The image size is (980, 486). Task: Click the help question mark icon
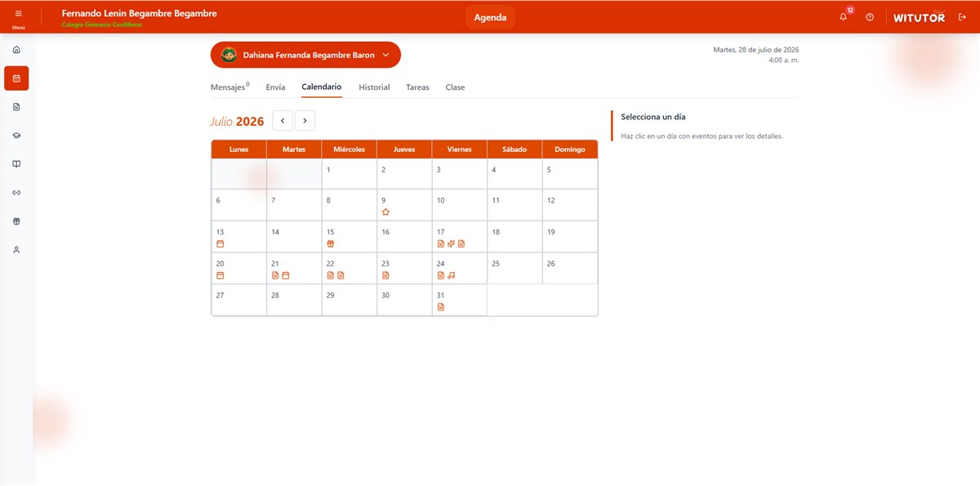pyautogui.click(x=870, y=17)
